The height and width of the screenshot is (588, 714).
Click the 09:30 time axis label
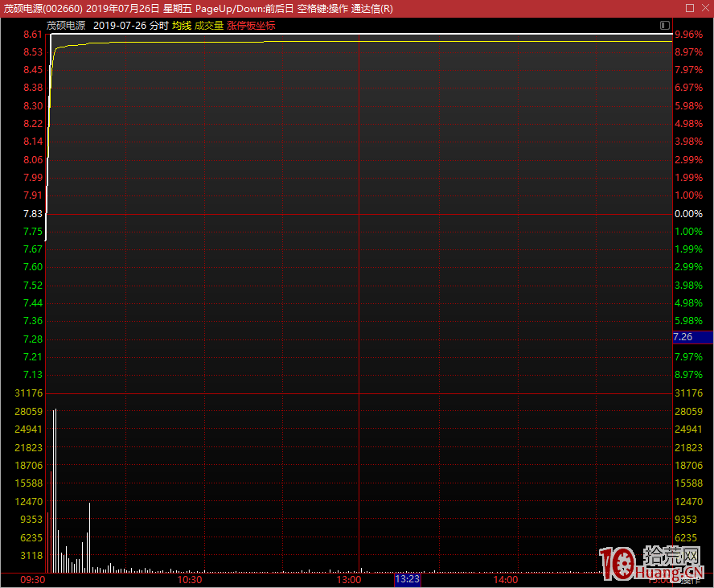(33, 580)
